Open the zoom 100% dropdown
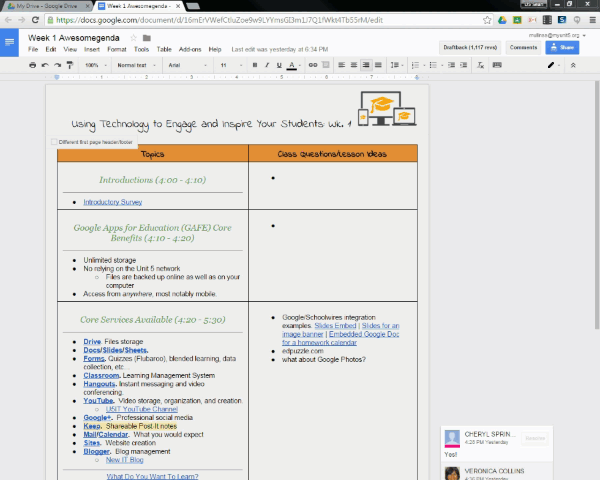 tap(96, 65)
